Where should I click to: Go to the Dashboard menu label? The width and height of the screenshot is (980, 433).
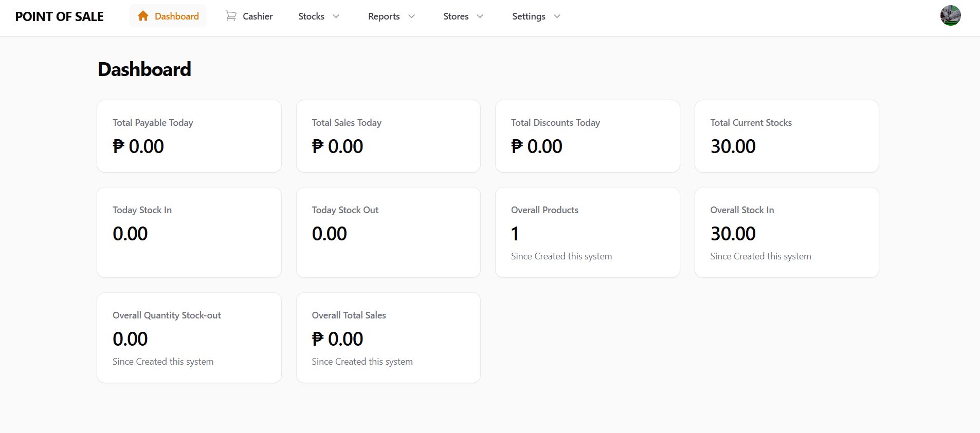[177, 16]
